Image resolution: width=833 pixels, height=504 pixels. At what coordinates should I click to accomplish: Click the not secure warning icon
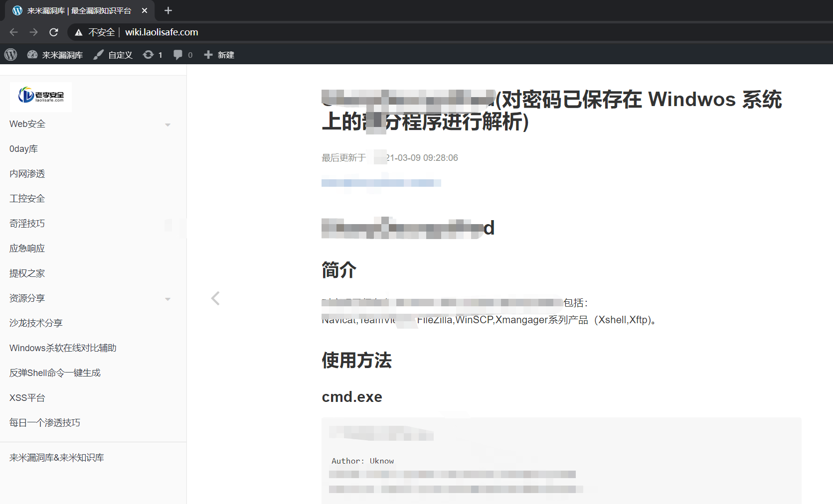(x=79, y=32)
